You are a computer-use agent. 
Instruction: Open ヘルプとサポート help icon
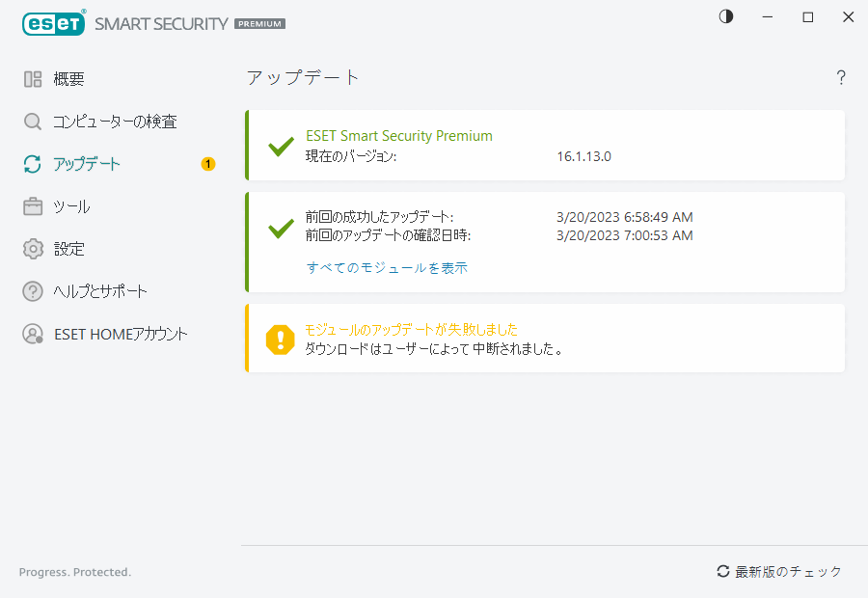(32, 291)
